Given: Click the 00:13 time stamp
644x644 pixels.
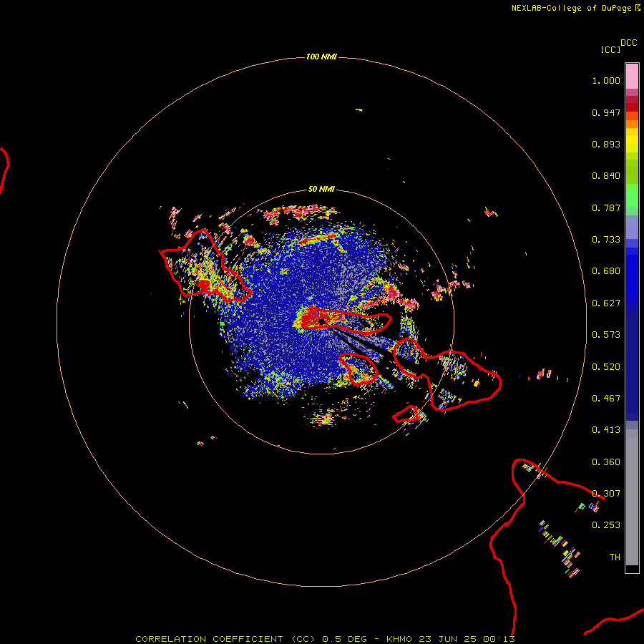Looking at the screenshot, I should (499, 639).
